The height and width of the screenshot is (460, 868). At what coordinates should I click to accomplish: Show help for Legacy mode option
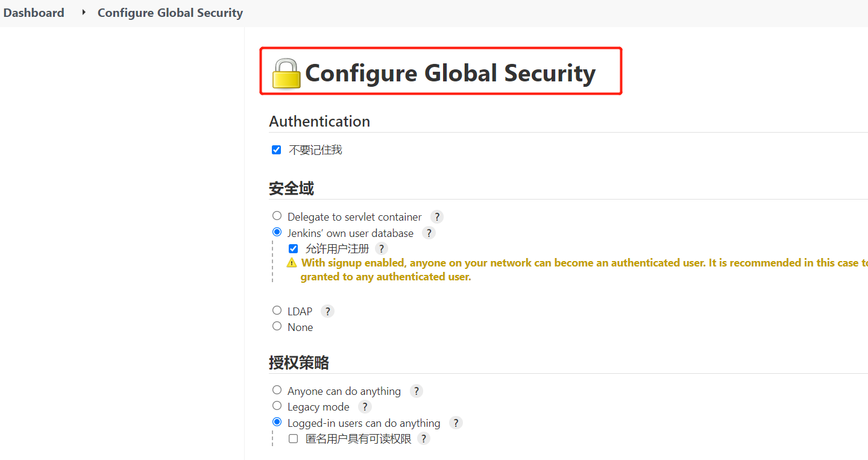tap(365, 407)
